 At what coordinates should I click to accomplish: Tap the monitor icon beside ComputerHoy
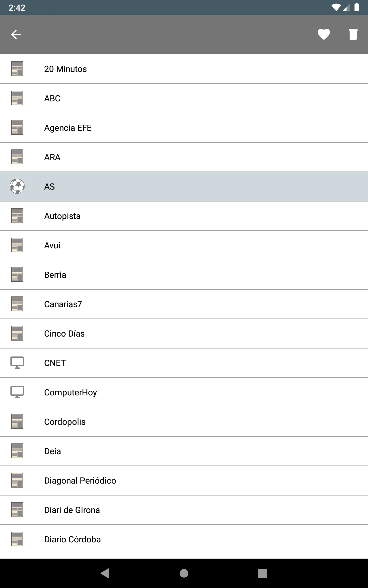tap(17, 392)
